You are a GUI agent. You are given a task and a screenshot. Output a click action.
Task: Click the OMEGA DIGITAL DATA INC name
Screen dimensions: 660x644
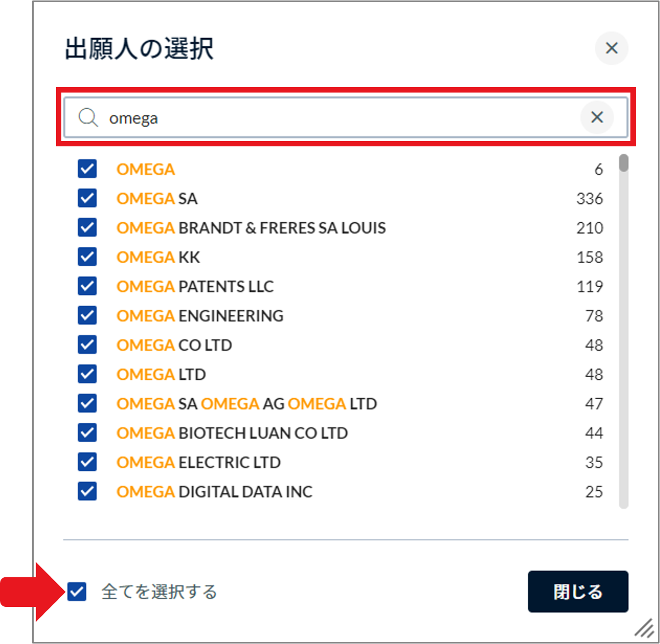pyautogui.click(x=214, y=492)
